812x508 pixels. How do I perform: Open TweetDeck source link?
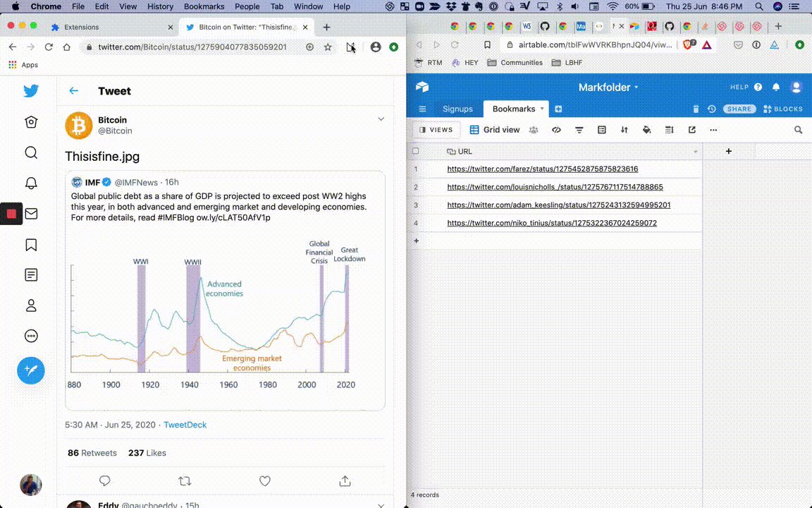pos(185,425)
